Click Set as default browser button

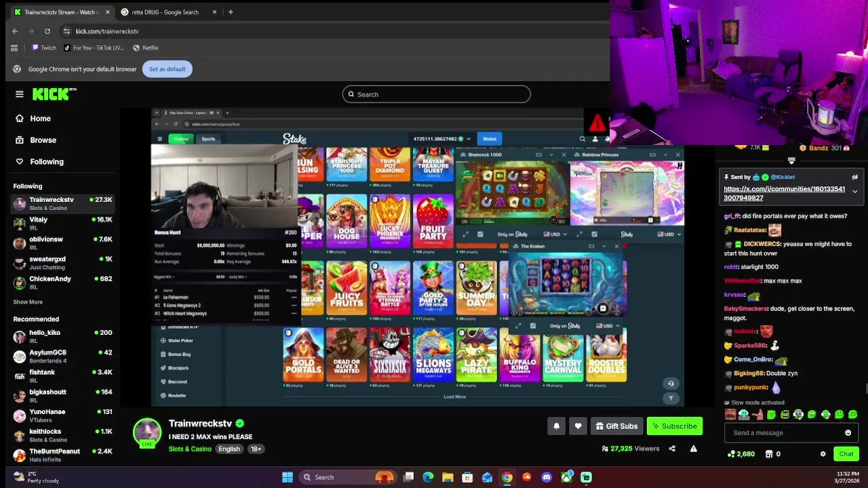point(167,69)
